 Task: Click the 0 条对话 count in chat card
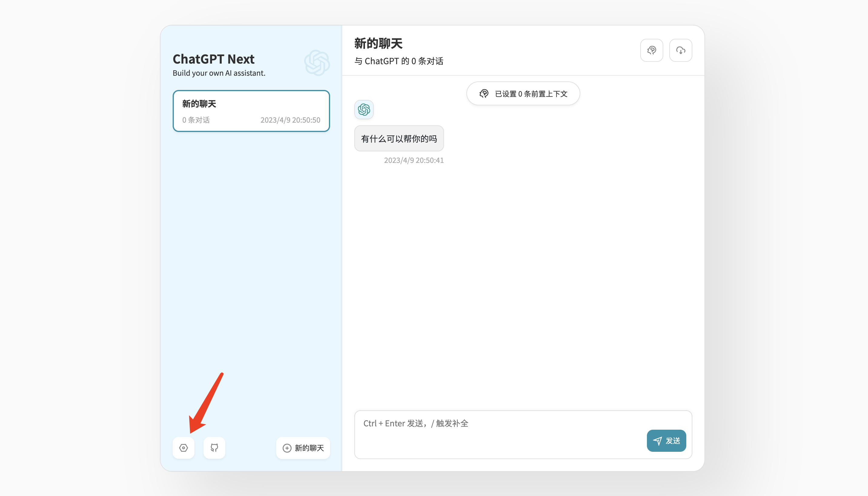click(196, 120)
